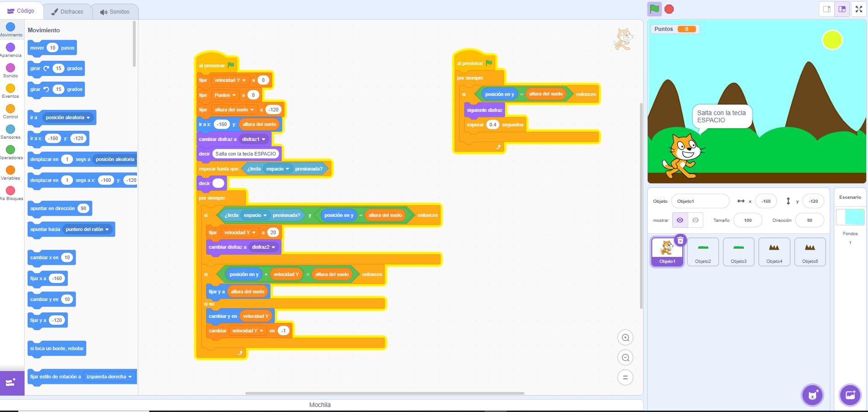Select the Control block category
The width and height of the screenshot is (868, 412).
(11, 112)
